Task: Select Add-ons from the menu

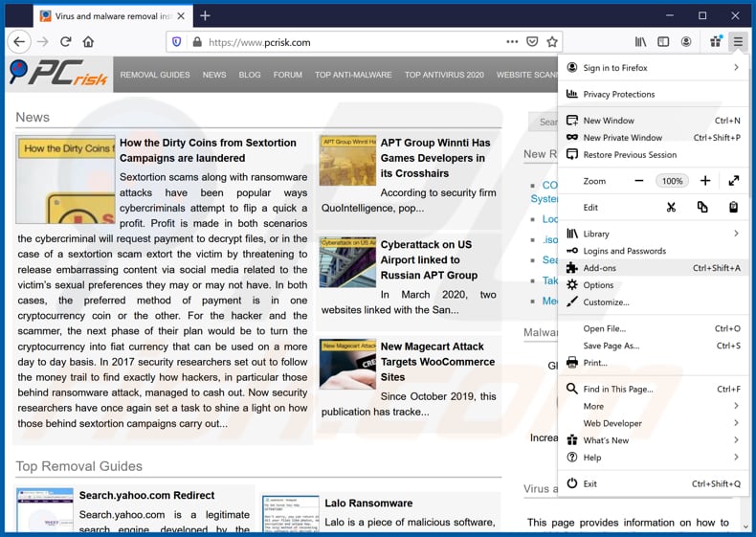Action: pyautogui.click(x=600, y=268)
